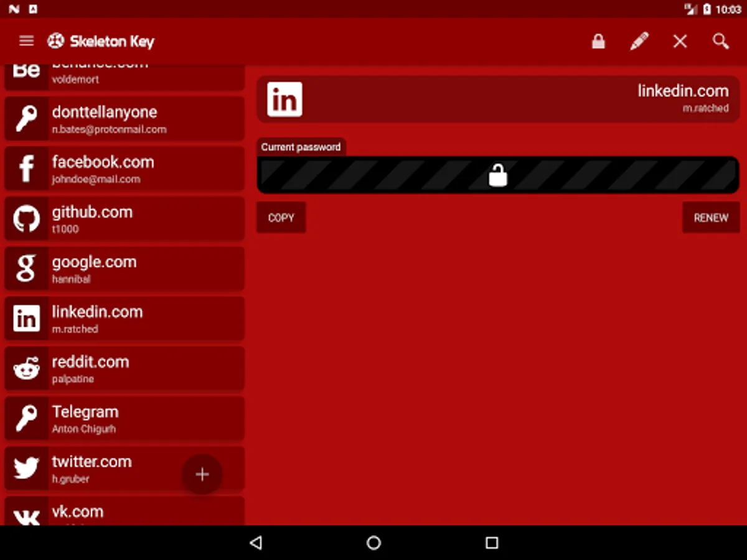Select the Reddit alien icon
The image size is (747, 560).
click(x=26, y=368)
